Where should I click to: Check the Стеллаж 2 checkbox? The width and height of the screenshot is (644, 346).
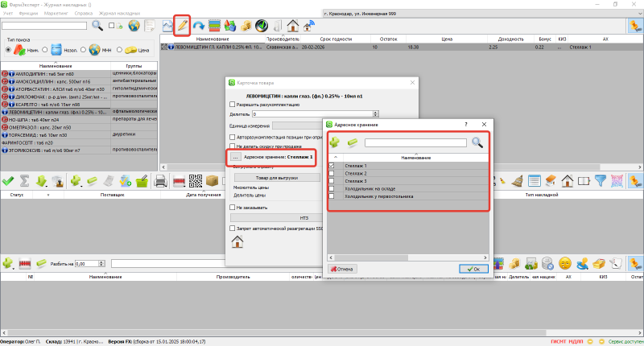332,173
